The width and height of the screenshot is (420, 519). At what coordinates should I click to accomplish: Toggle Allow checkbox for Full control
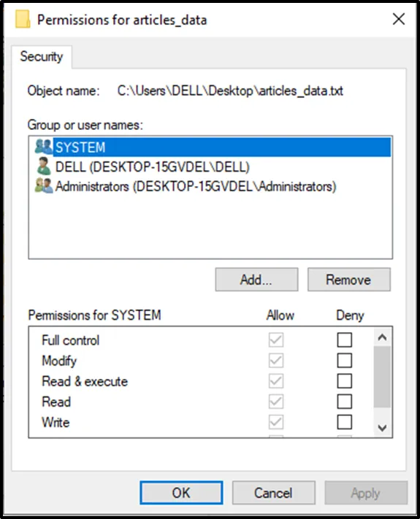[276, 340]
